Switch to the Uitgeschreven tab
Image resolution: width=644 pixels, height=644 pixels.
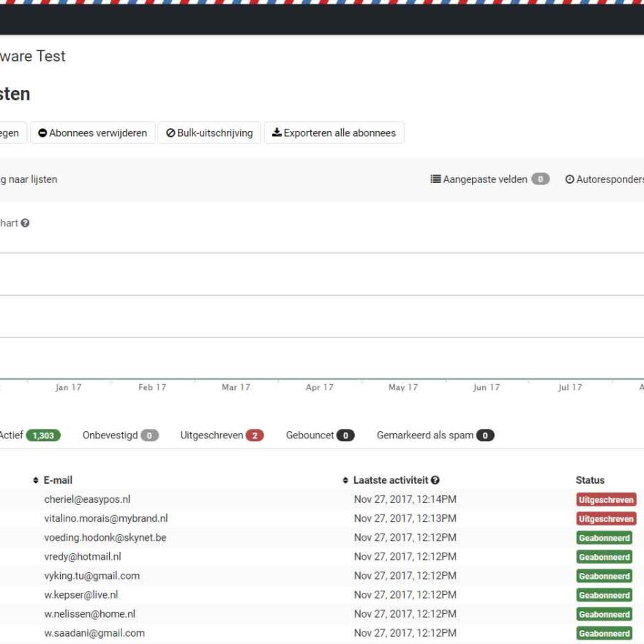222,435
